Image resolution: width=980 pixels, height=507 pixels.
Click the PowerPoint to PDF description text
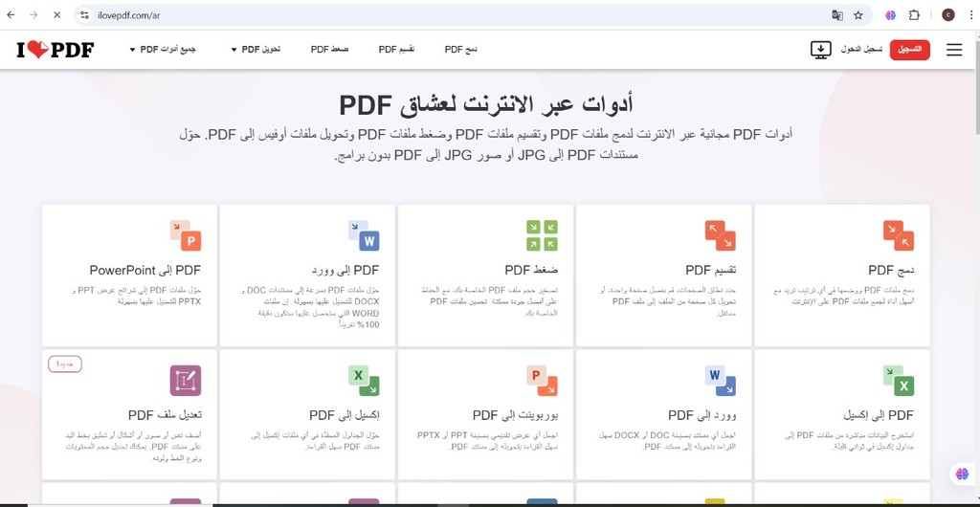point(487,441)
